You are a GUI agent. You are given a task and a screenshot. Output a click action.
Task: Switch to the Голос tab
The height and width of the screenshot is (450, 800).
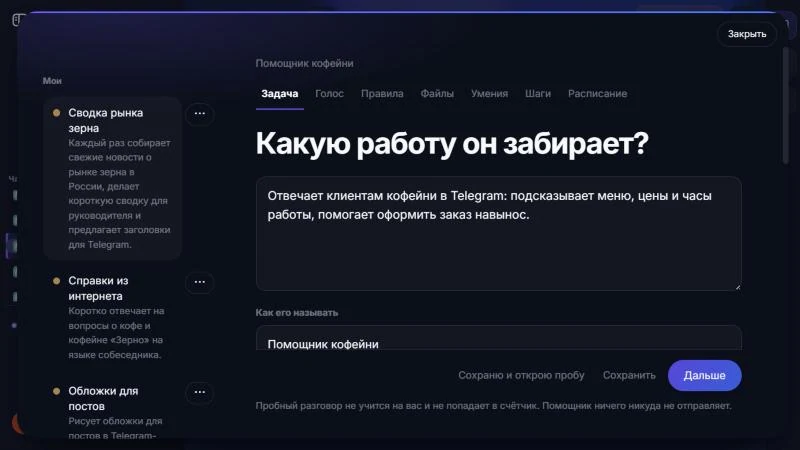point(329,94)
